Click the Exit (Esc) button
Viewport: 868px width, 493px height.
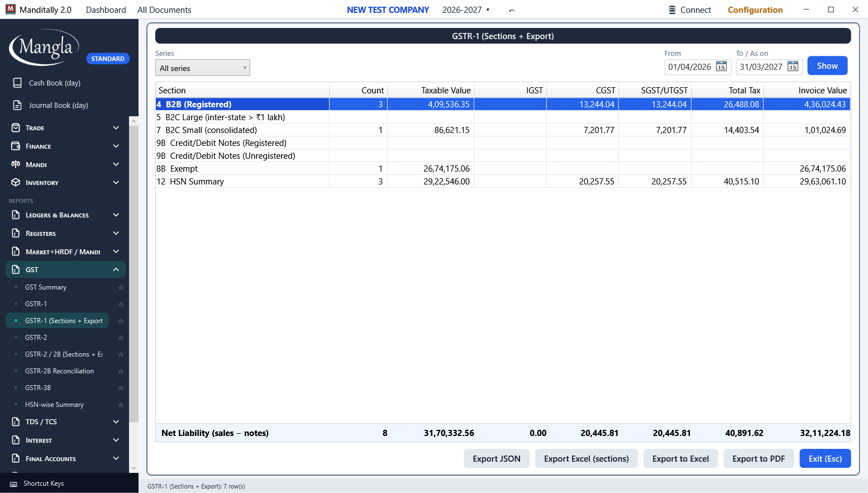825,459
